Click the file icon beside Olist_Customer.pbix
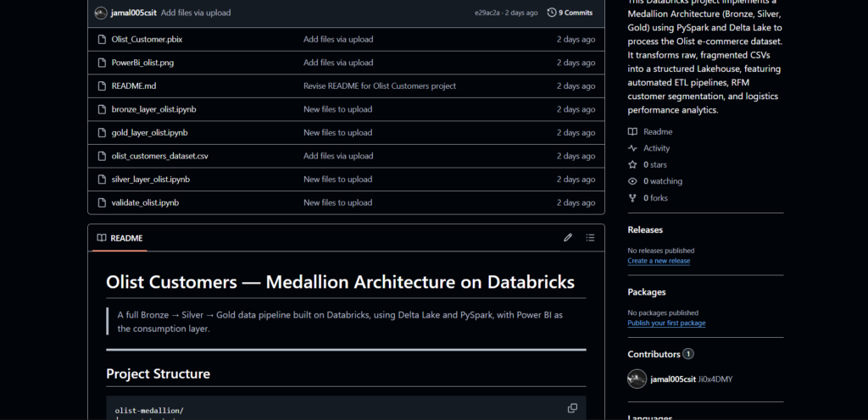 click(102, 39)
